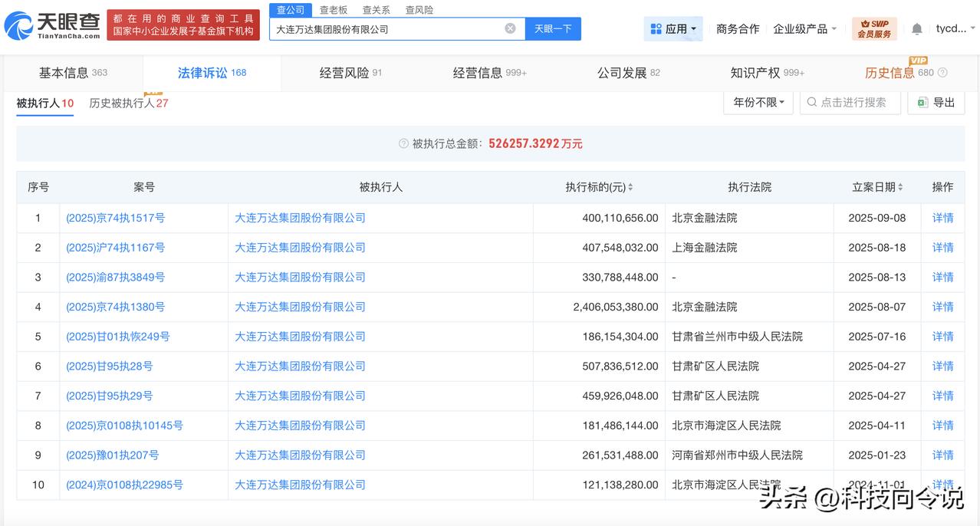Click 上海金融法院 court cell

coord(705,248)
